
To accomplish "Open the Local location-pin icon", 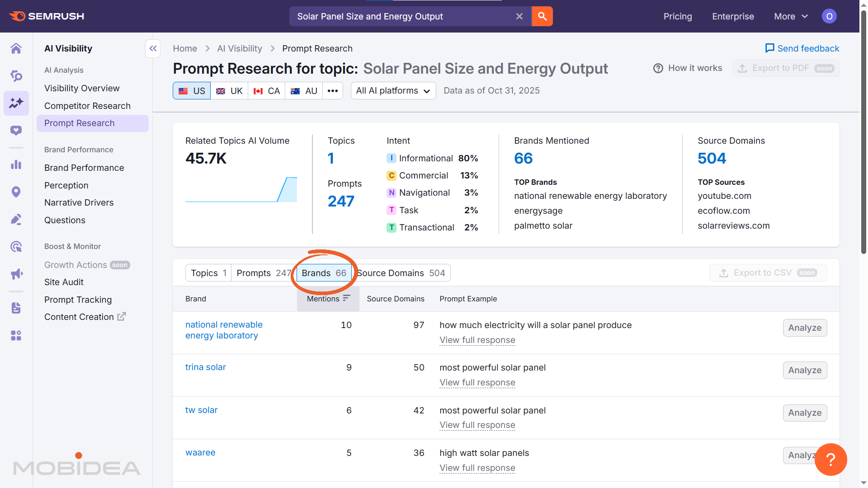I will click(16, 192).
